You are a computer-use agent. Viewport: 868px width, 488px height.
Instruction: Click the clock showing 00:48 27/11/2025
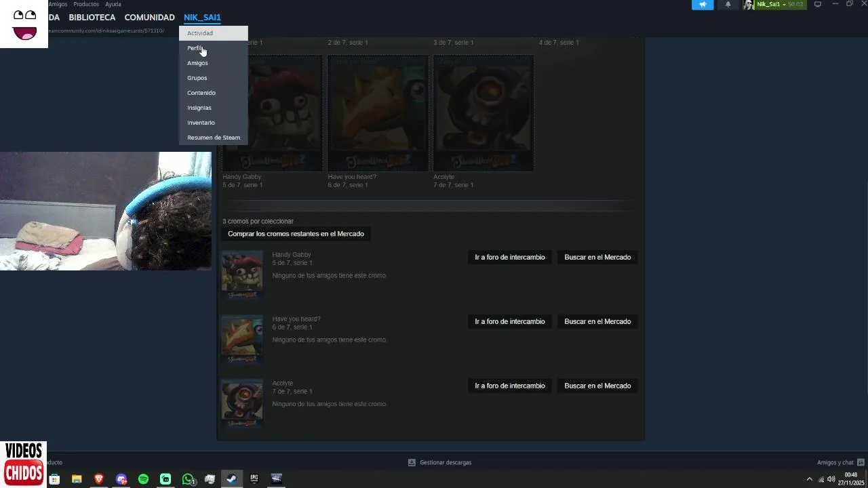[x=850, y=479]
